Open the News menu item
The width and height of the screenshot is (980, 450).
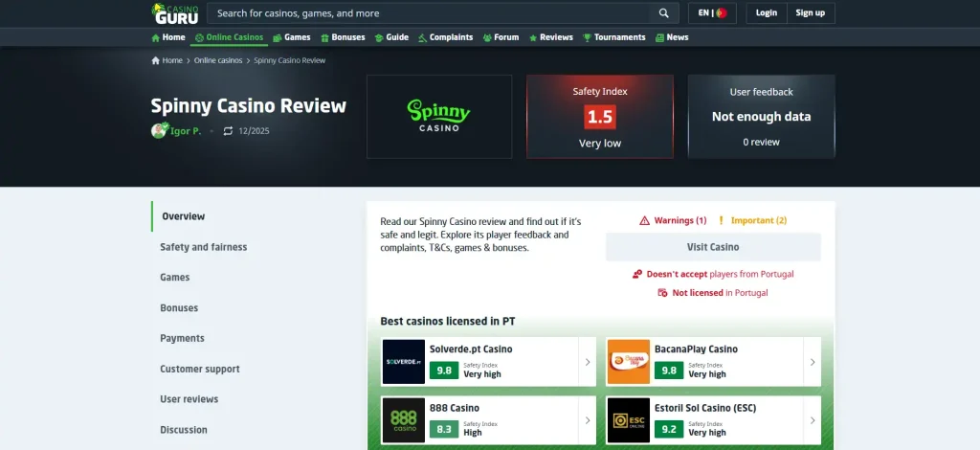coord(672,37)
